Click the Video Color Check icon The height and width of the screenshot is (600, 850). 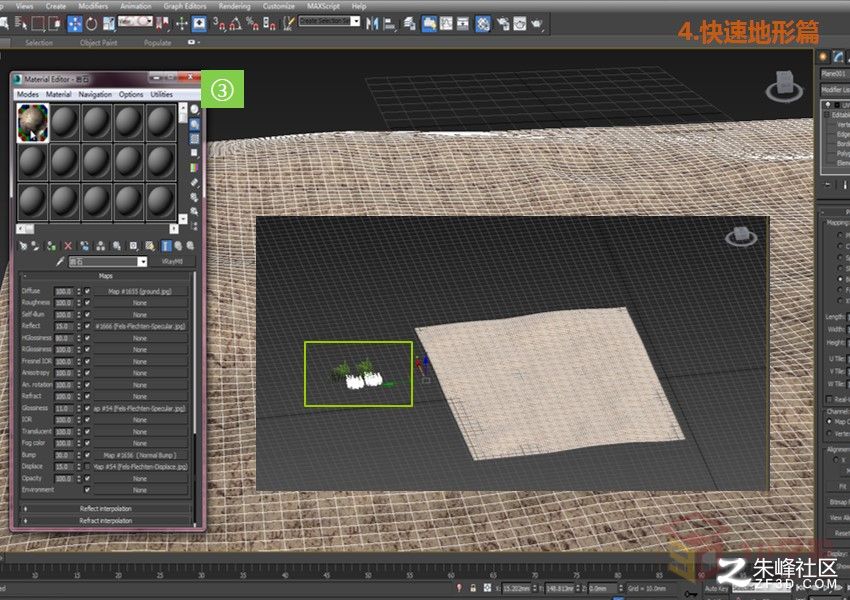[195, 168]
